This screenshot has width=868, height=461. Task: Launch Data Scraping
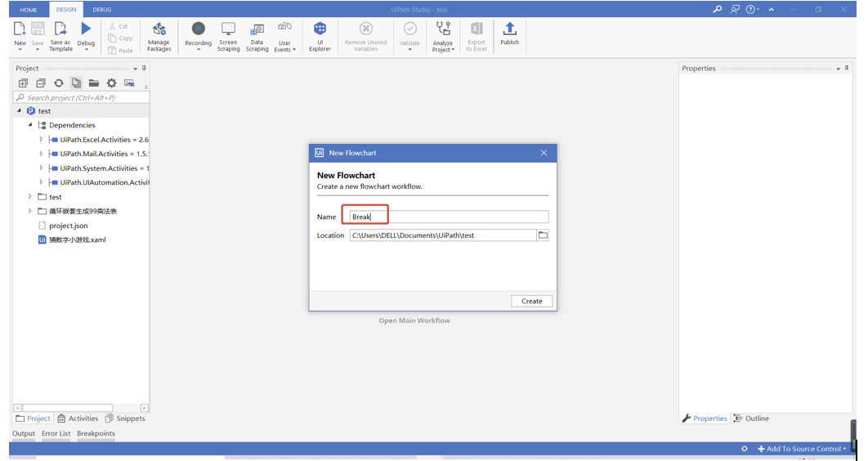pos(257,37)
